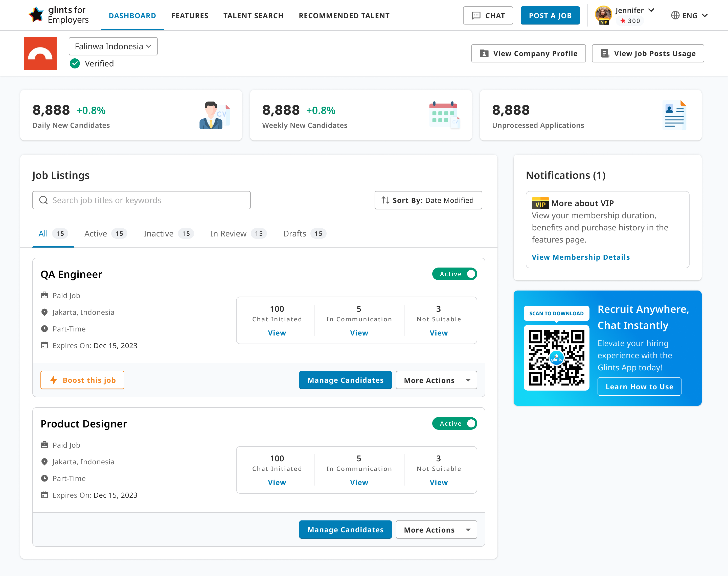
Task: Click Jennifer's VIP profile avatar
Action: pos(603,14)
